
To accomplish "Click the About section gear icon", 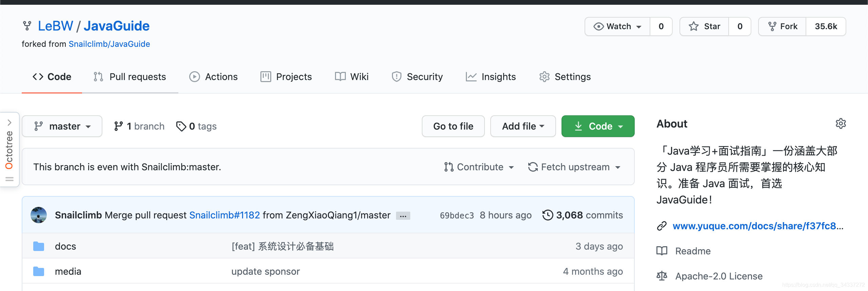I will pos(841,124).
